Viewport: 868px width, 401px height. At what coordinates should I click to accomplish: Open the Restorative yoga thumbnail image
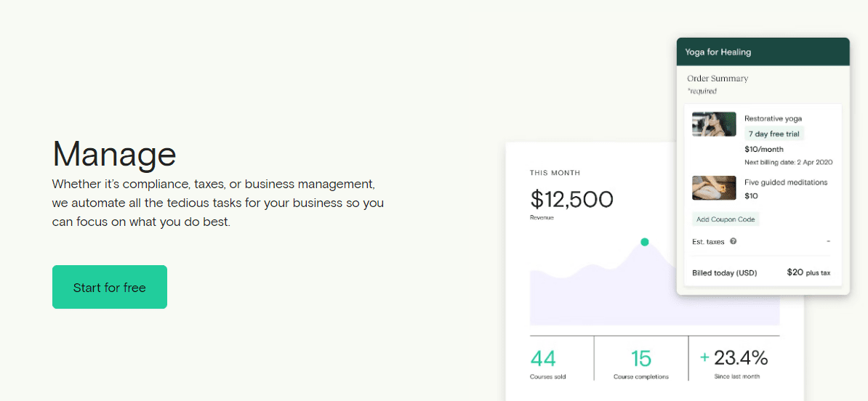714,124
